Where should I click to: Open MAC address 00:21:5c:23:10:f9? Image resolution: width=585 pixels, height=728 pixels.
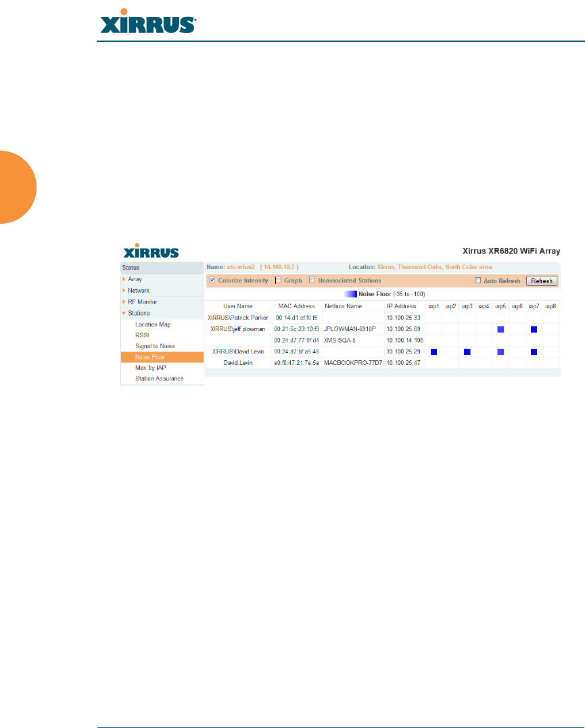(x=296, y=329)
